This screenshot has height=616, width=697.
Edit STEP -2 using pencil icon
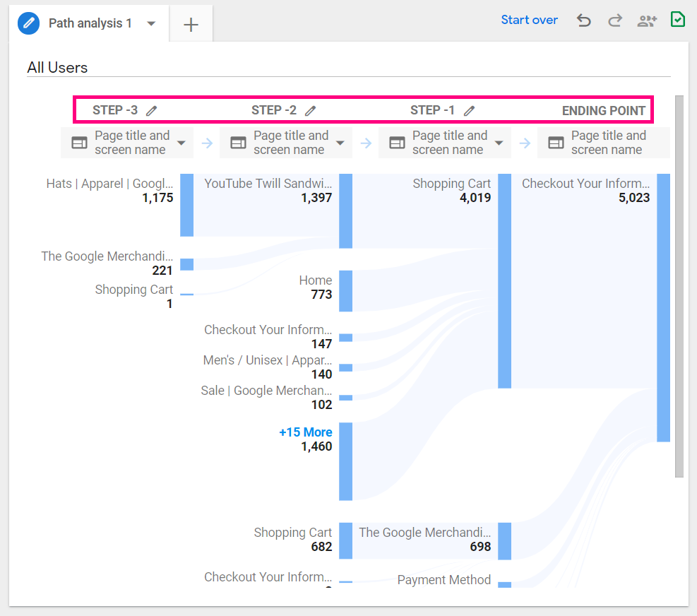point(310,110)
